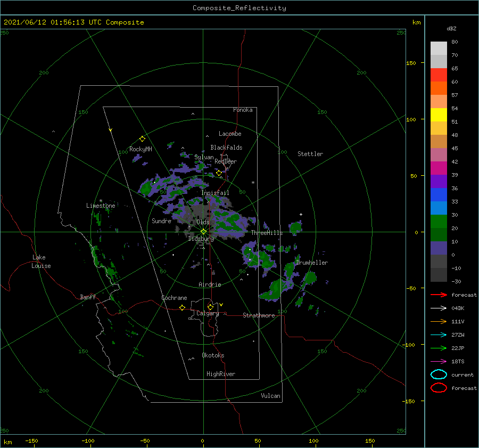The height and width of the screenshot is (448, 479).
Task: Click the ThreeHills city label
Action: pos(267,233)
